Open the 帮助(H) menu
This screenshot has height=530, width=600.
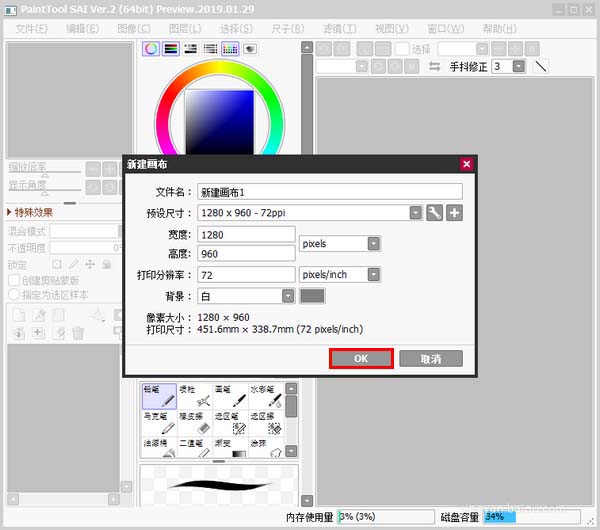click(x=500, y=29)
